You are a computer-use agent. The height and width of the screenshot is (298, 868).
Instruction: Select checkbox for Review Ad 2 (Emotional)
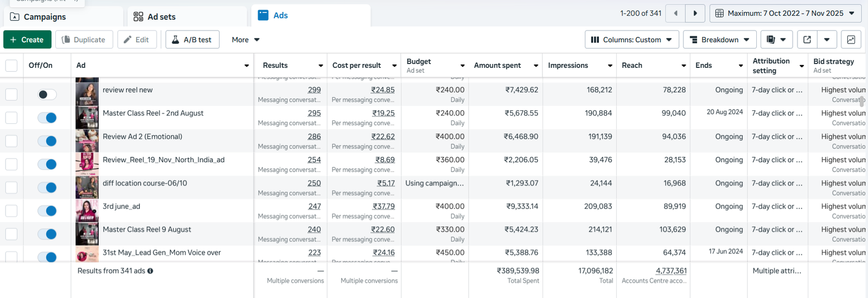[x=11, y=141]
